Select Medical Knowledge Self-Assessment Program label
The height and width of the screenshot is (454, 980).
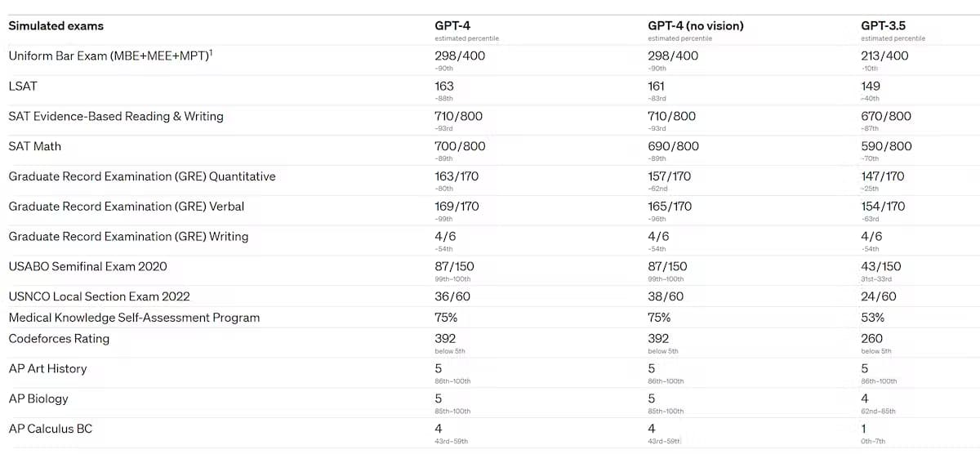134,318
